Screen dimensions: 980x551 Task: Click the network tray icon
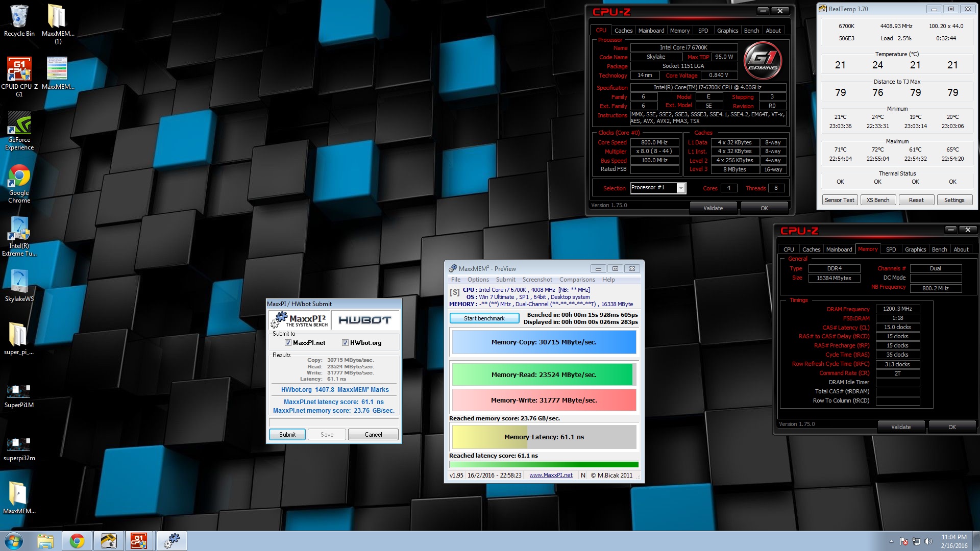pyautogui.click(x=916, y=541)
